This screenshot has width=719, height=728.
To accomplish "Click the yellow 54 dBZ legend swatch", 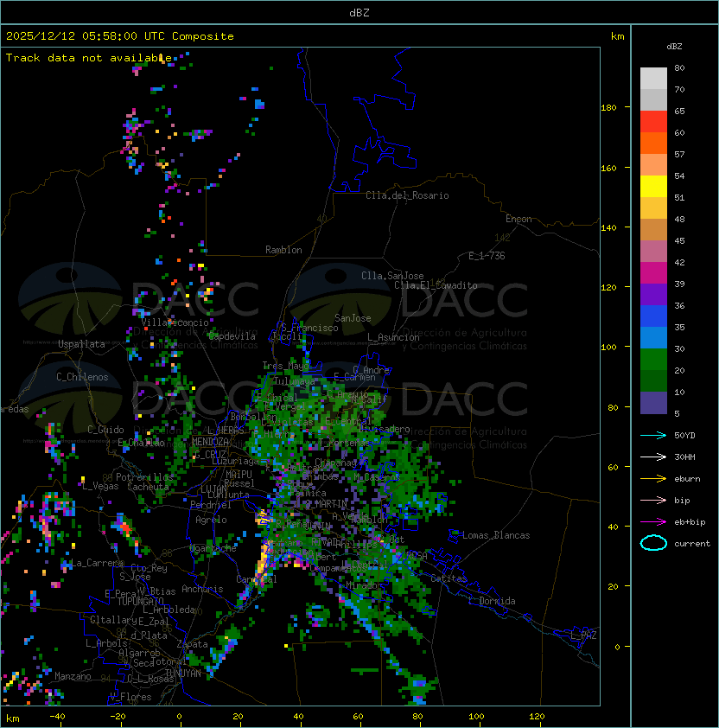I will pyautogui.click(x=653, y=187).
